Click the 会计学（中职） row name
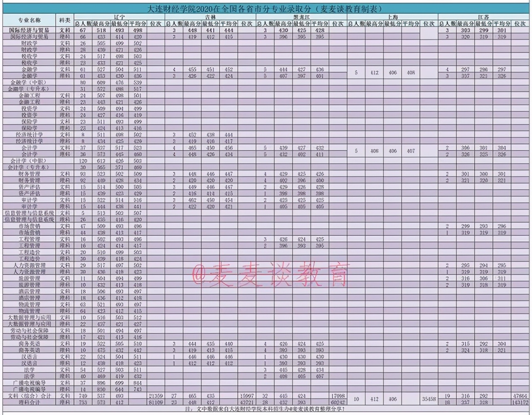Image resolution: width=532 pixels, height=415 pixels. (30, 161)
